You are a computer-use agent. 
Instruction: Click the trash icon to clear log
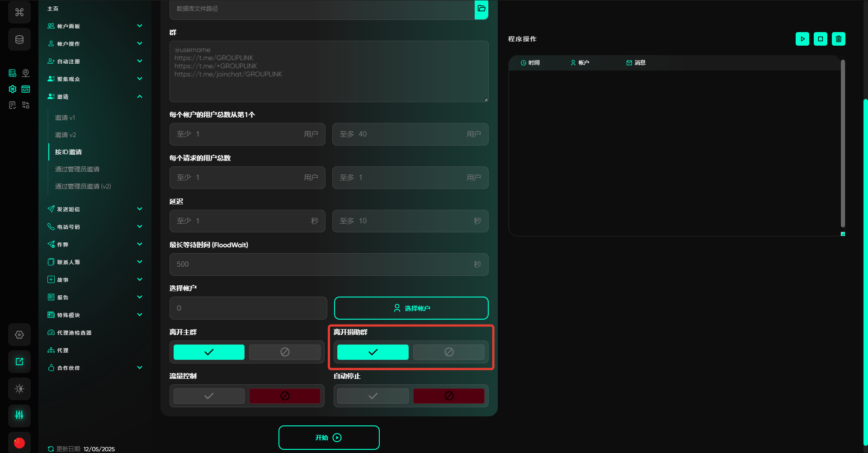(x=838, y=39)
